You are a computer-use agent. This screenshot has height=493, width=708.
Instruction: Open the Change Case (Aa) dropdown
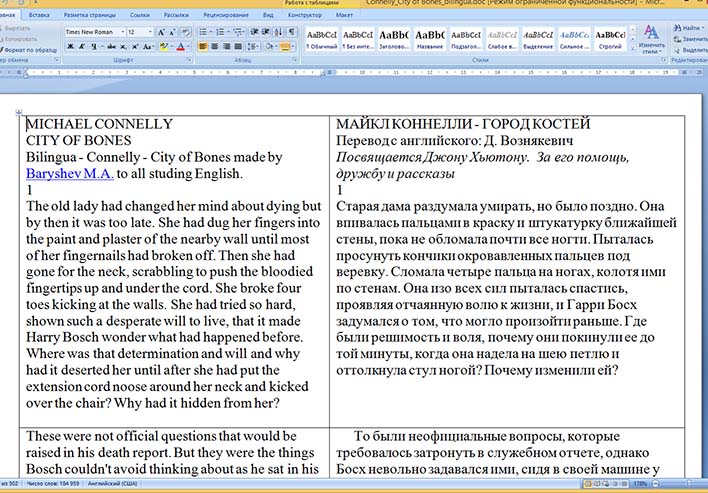148,47
